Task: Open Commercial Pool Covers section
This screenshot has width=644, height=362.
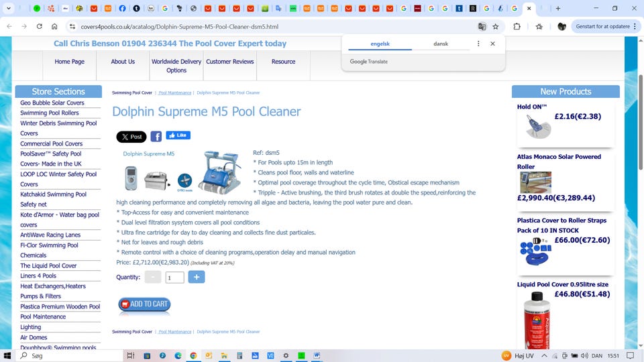Action: [x=52, y=143]
